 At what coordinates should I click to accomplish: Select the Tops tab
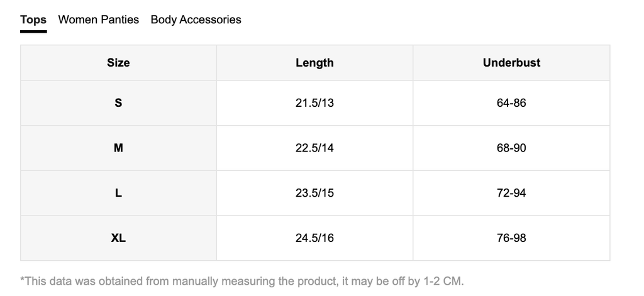click(33, 19)
